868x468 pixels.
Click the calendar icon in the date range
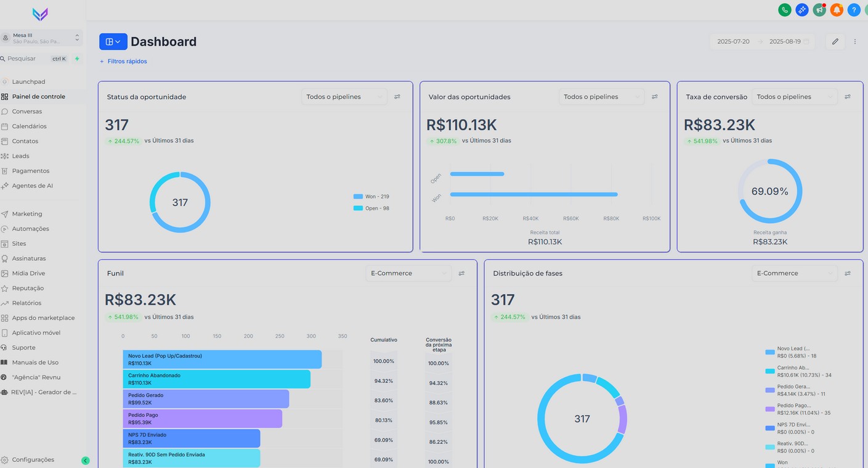coord(806,41)
